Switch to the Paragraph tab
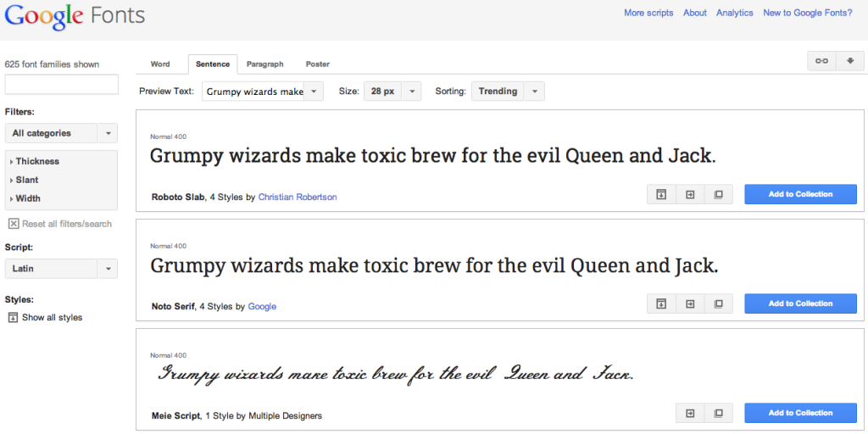The height and width of the screenshot is (434, 868). tap(265, 64)
